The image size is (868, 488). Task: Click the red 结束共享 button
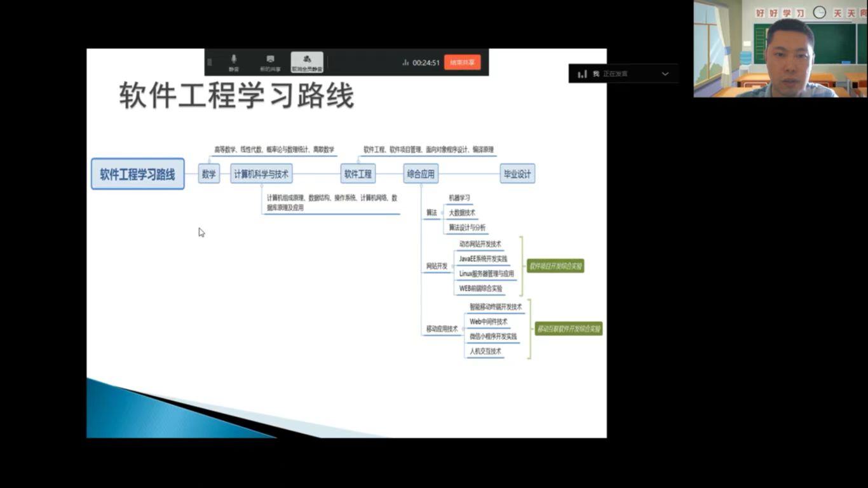pos(462,62)
